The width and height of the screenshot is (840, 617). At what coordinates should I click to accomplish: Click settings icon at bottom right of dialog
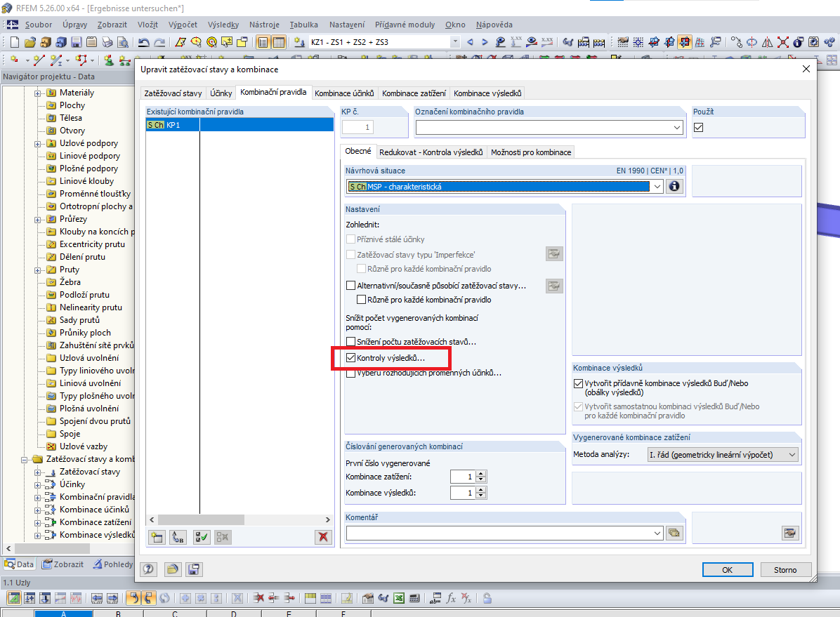coord(790,533)
